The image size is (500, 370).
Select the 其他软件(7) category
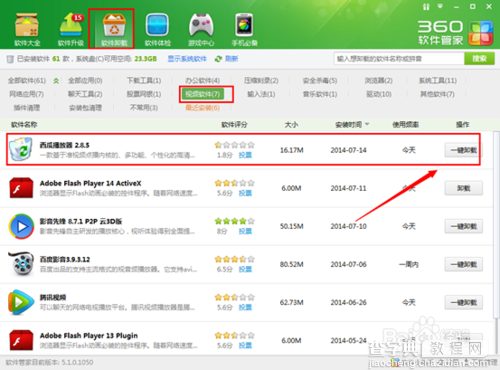[x=437, y=94]
